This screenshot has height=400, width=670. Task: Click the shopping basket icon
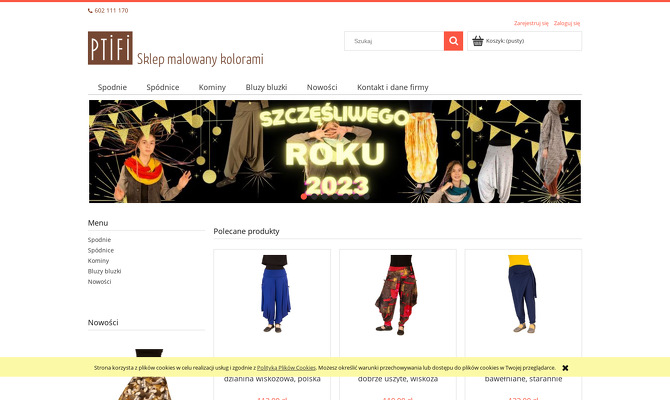tap(478, 41)
